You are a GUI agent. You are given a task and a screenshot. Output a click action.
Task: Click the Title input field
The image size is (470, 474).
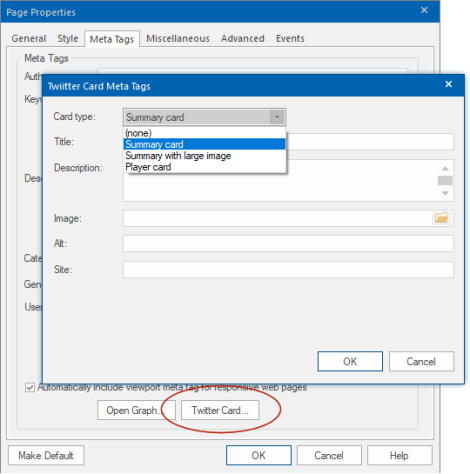(370, 142)
